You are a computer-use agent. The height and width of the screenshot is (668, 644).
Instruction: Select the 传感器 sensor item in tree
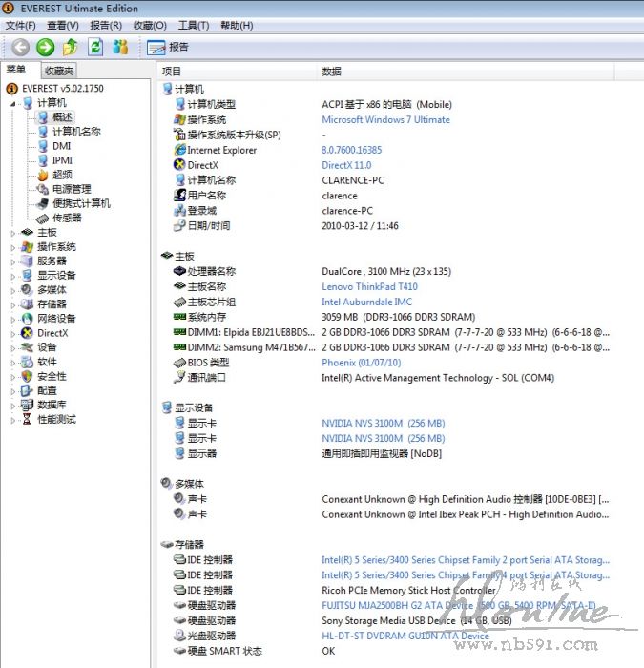[67, 218]
